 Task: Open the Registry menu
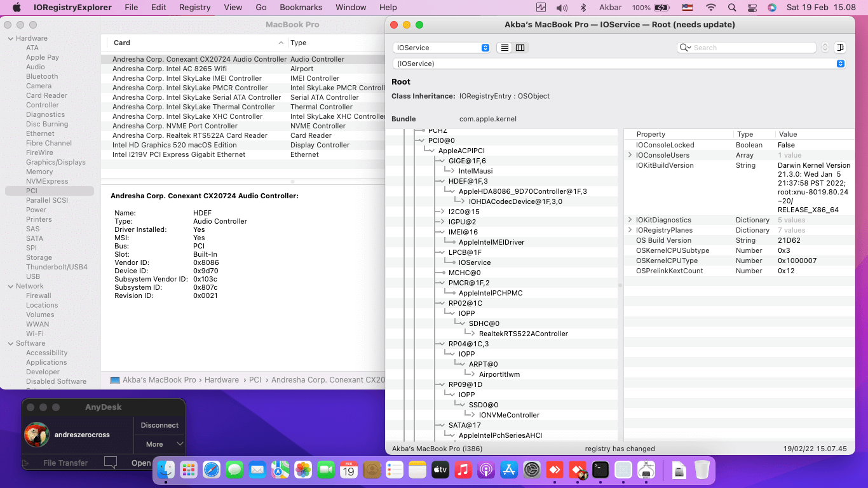pos(194,8)
